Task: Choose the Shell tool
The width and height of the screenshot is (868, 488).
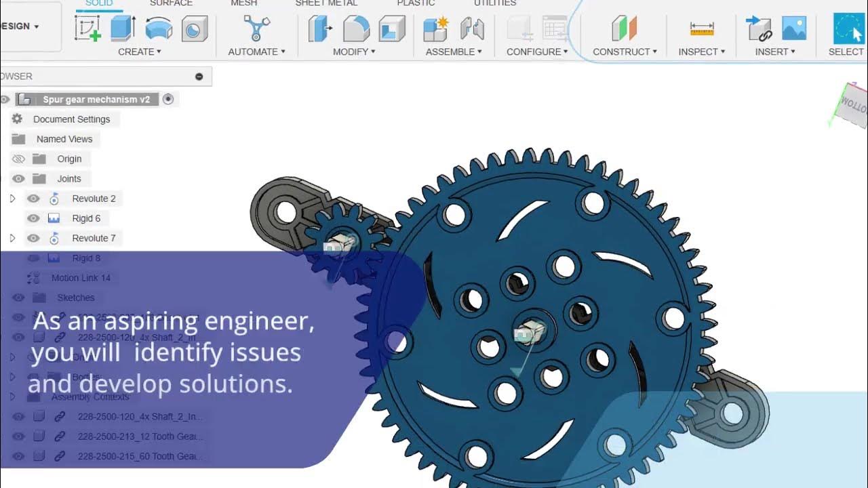Action: (x=392, y=29)
